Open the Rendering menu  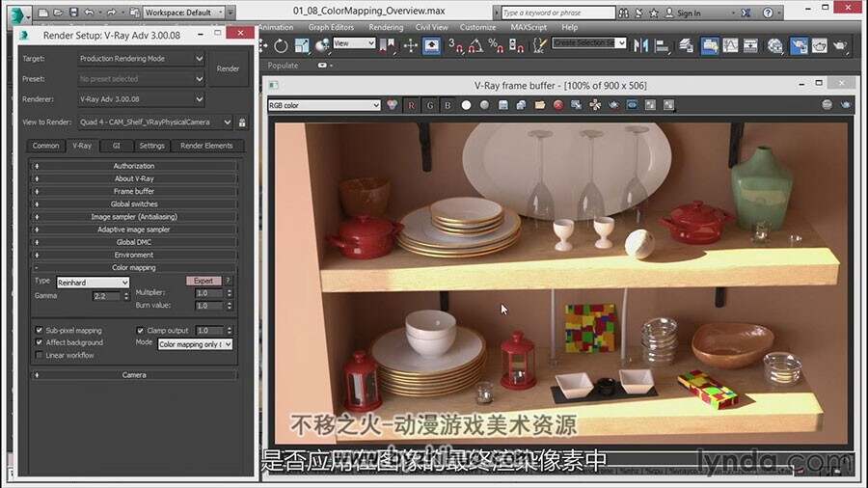point(386,27)
